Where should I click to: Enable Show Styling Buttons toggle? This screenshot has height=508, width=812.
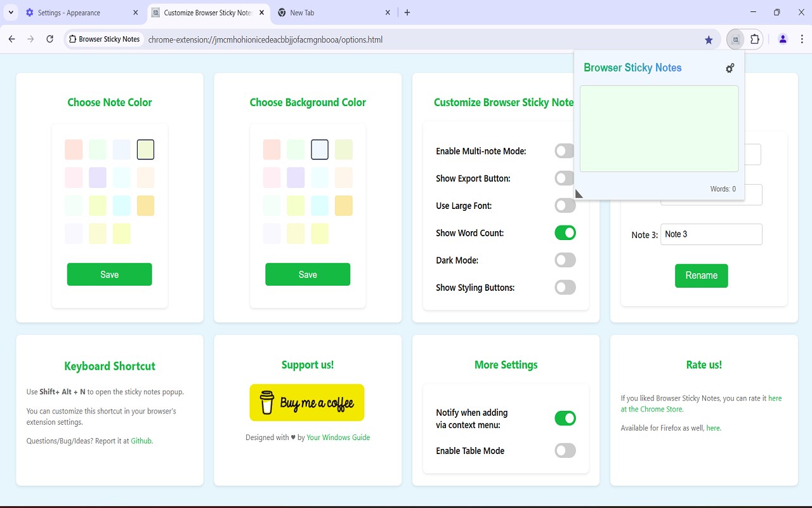point(565,288)
